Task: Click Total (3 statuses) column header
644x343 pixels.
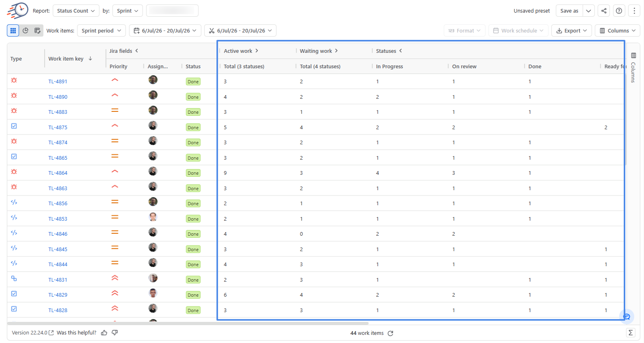Action: coord(244,67)
